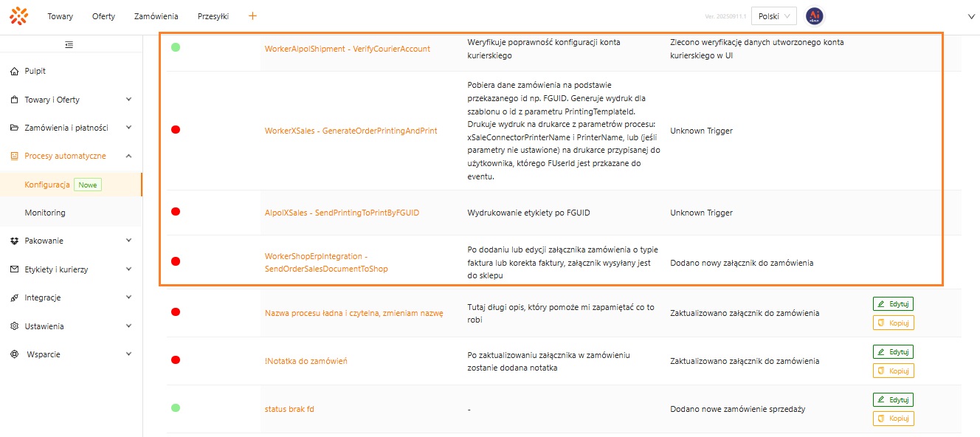Click the Pakowanie box icon
The image size is (980, 437).
15,241
